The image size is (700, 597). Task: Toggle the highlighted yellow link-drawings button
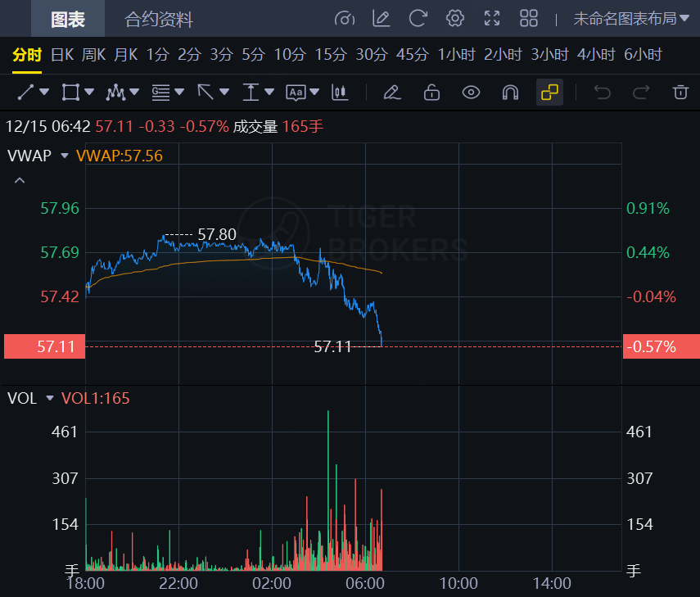pos(549,92)
